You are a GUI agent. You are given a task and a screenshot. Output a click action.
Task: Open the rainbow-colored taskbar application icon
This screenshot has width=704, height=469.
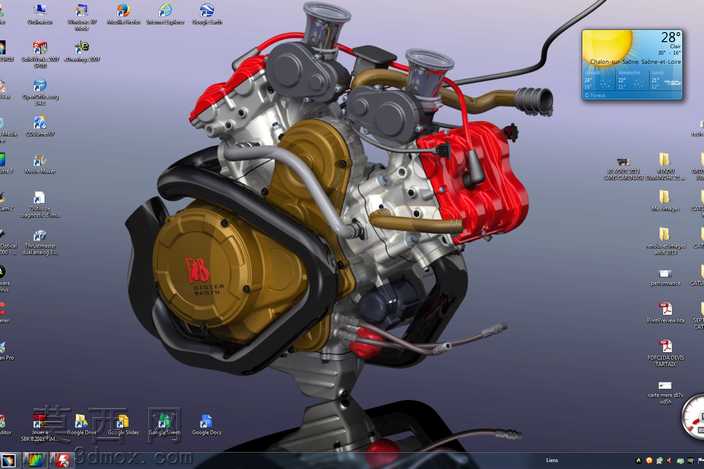coord(35,460)
